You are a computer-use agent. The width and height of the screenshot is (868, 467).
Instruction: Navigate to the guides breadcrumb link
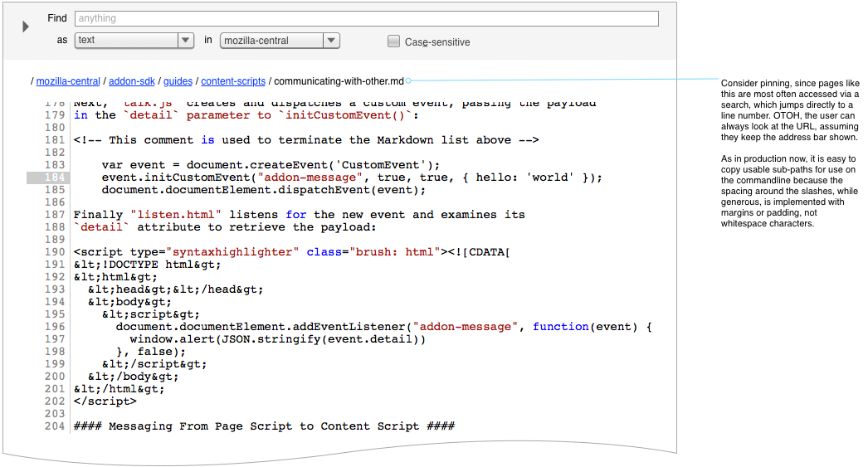tap(178, 81)
